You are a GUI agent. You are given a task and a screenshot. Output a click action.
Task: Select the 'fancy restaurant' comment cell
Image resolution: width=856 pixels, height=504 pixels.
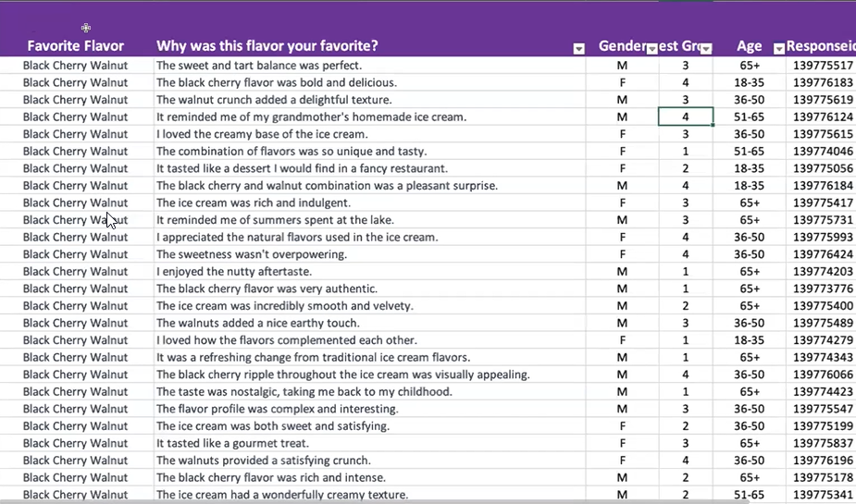coord(369,168)
